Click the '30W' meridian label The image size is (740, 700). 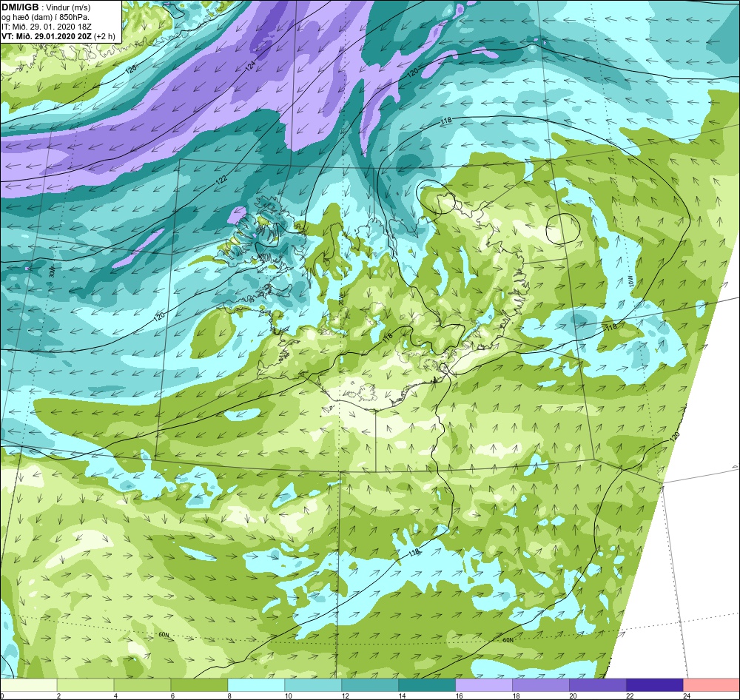[x=52, y=273]
